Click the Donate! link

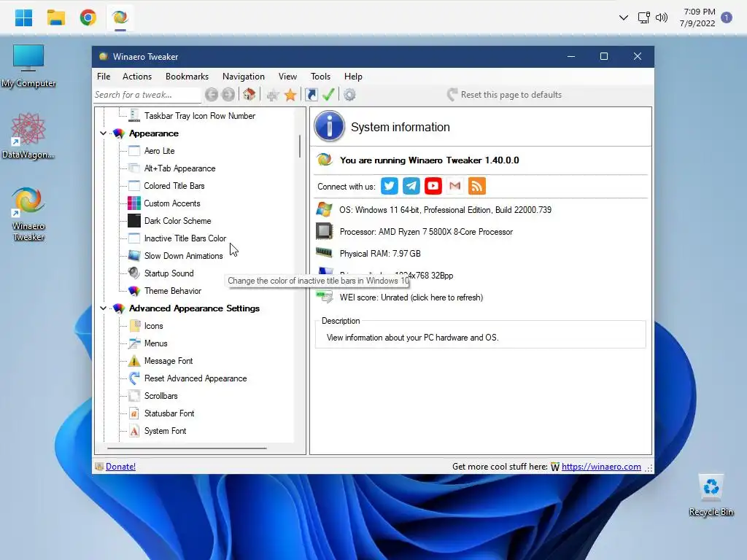120,467
